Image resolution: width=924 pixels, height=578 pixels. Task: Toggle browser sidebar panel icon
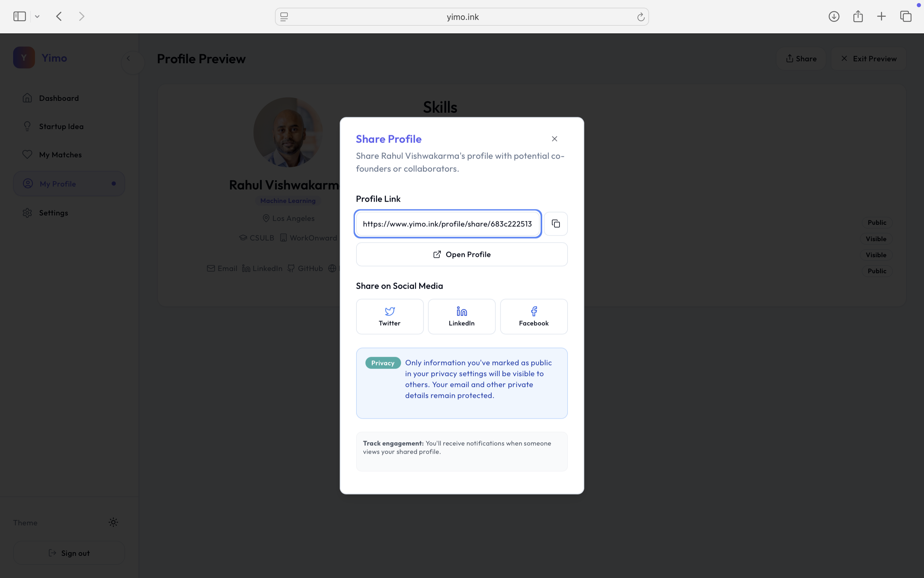(20, 16)
